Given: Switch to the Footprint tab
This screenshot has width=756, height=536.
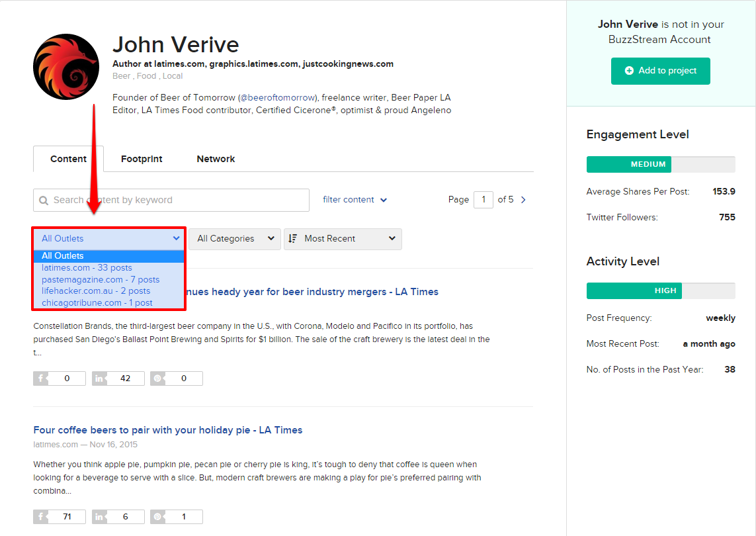Looking at the screenshot, I should click(x=142, y=159).
